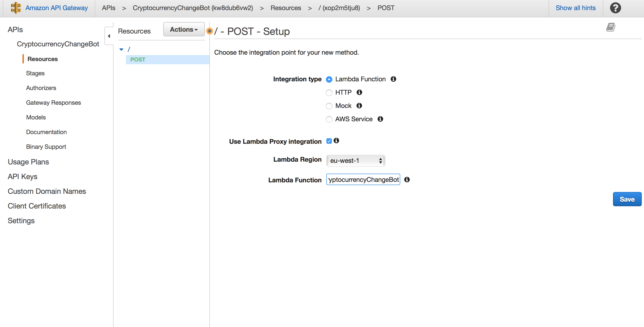Show info icon next to HTTP
This screenshot has width=644, height=327.
point(359,92)
